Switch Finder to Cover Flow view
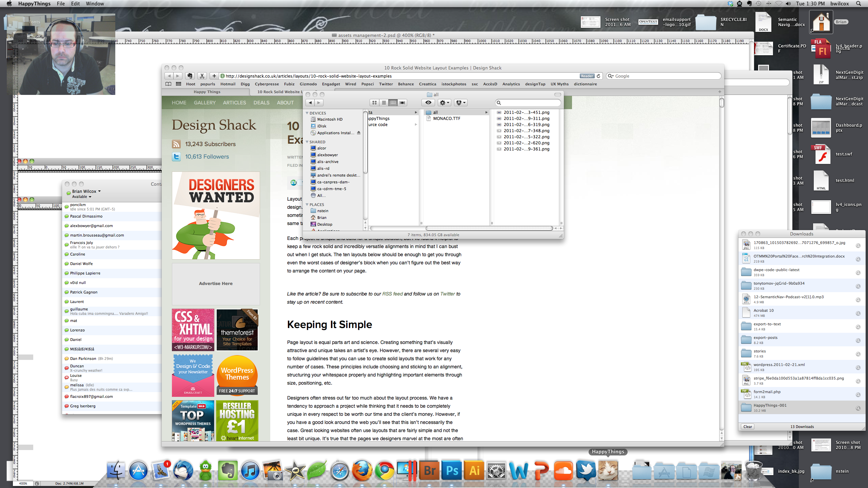Screen dimensions: 868x488 (x=402, y=103)
